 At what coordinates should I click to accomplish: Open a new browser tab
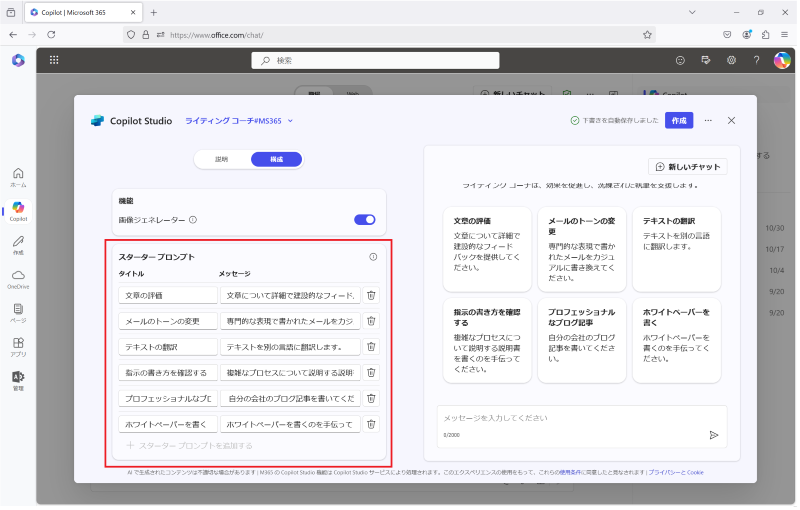pyautogui.click(x=154, y=12)
